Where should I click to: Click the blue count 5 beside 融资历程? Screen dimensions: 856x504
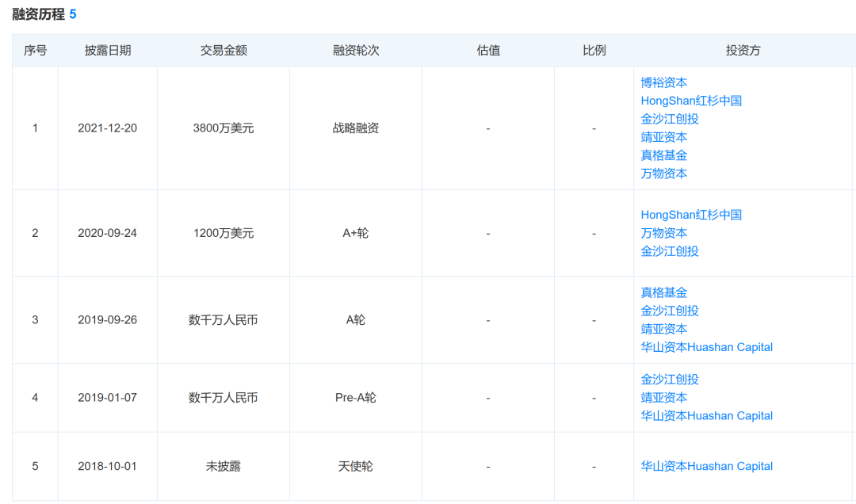pyautogui.click(x=73, y=14)
